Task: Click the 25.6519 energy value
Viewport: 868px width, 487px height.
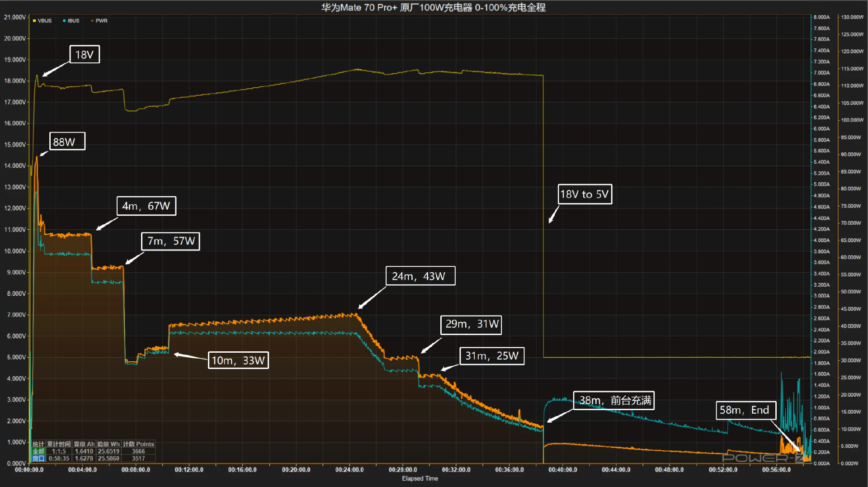Action: [x=108, y=451]
